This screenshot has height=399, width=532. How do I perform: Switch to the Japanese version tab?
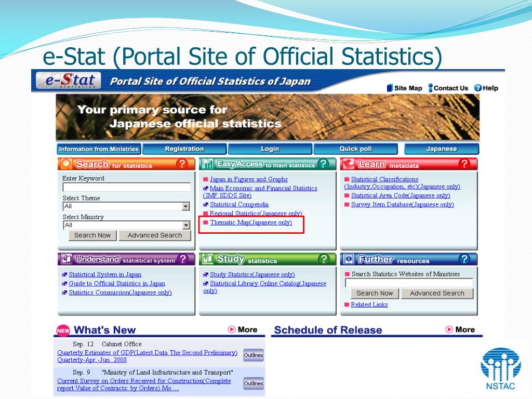[442, 149]
